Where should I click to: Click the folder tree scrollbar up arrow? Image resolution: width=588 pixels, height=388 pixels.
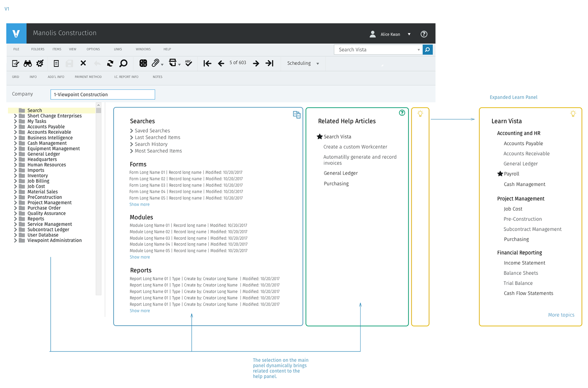98,105
